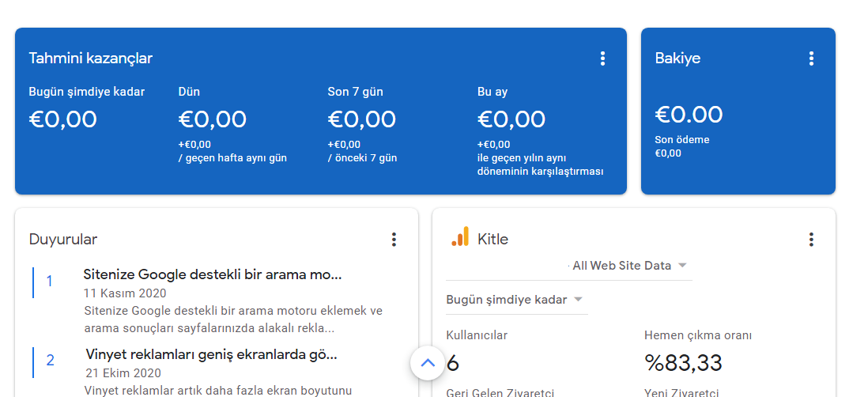
Task: Click the Hemen çıkma oranı percentage
Action: [x=683, y=363]
